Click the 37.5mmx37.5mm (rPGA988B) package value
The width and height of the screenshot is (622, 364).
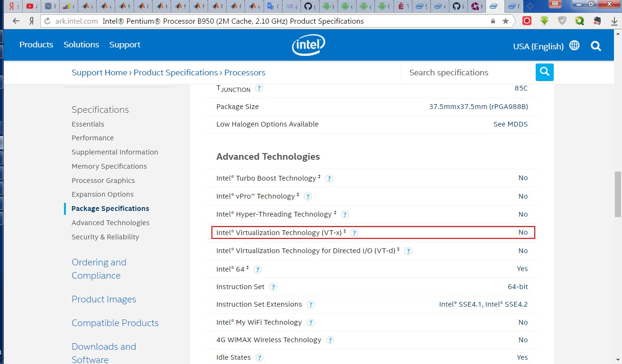click(478, 107)
